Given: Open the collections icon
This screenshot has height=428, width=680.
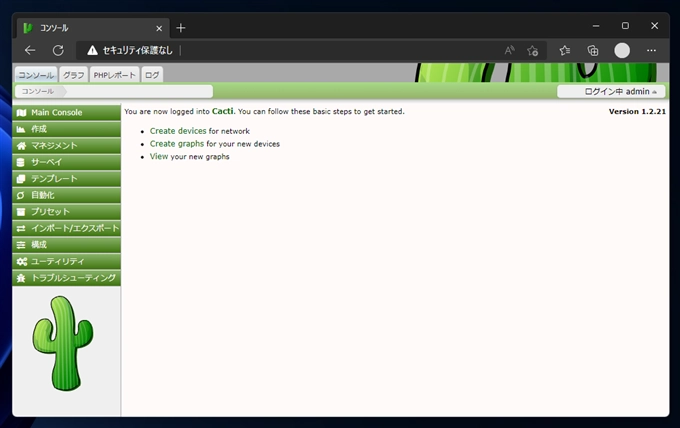Looking at the screenshot, I should point(592,51).
